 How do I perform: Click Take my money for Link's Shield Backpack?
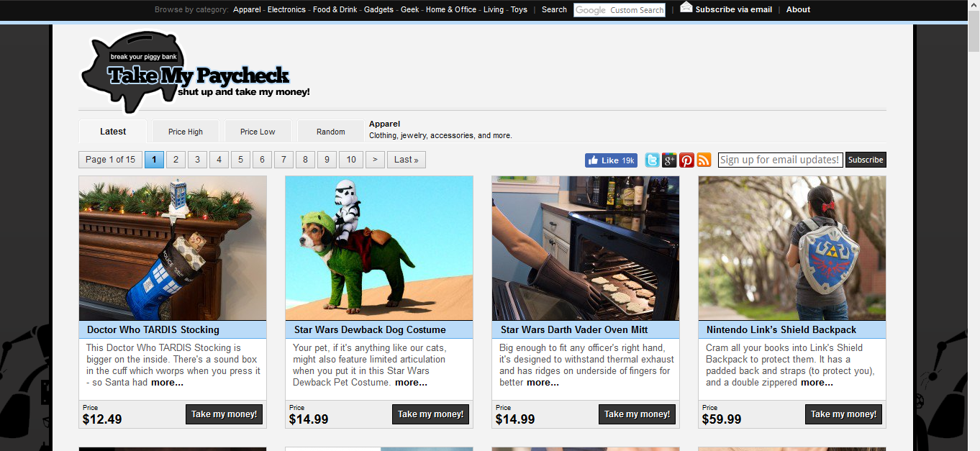pos(843,414)
